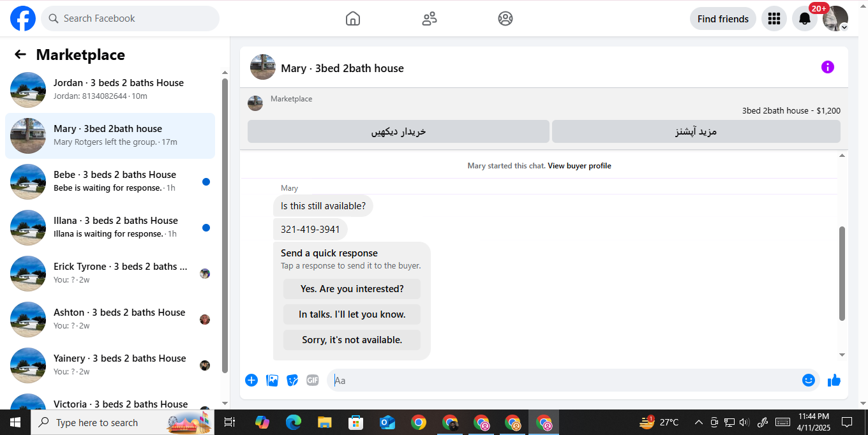Viewport: 868px width, 435px height.
Task: Send quick response Yes. Are you interested?
Action: tap(352, 289)
